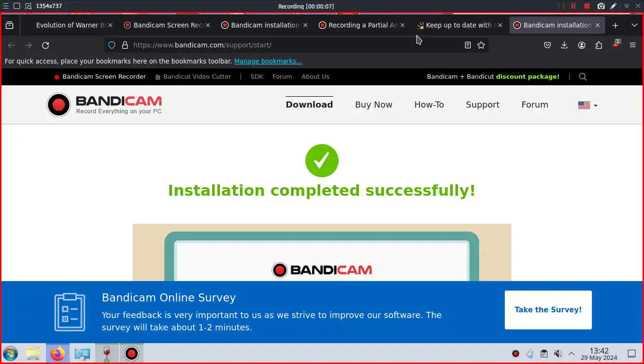Viewport: 644px width, 364px height.
Task: Open the Buy Now menu item
Action: click(x=374, y=105)
